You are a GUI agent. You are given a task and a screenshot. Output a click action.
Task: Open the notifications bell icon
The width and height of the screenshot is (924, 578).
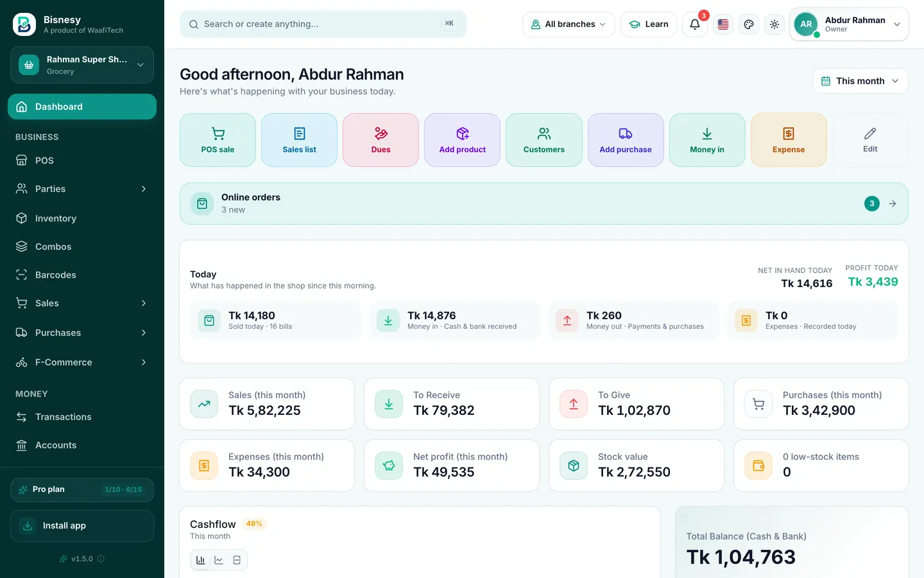coord(695,24)
